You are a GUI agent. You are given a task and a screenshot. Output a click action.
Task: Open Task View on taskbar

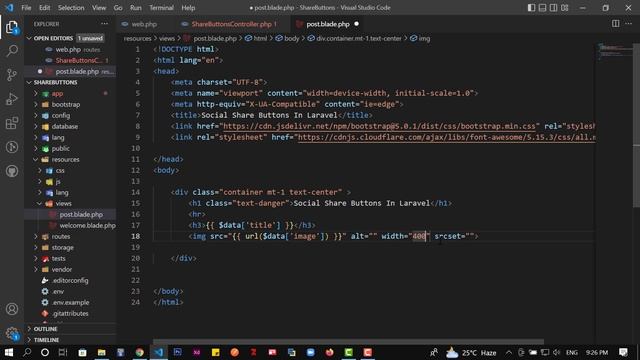[63, 352]
